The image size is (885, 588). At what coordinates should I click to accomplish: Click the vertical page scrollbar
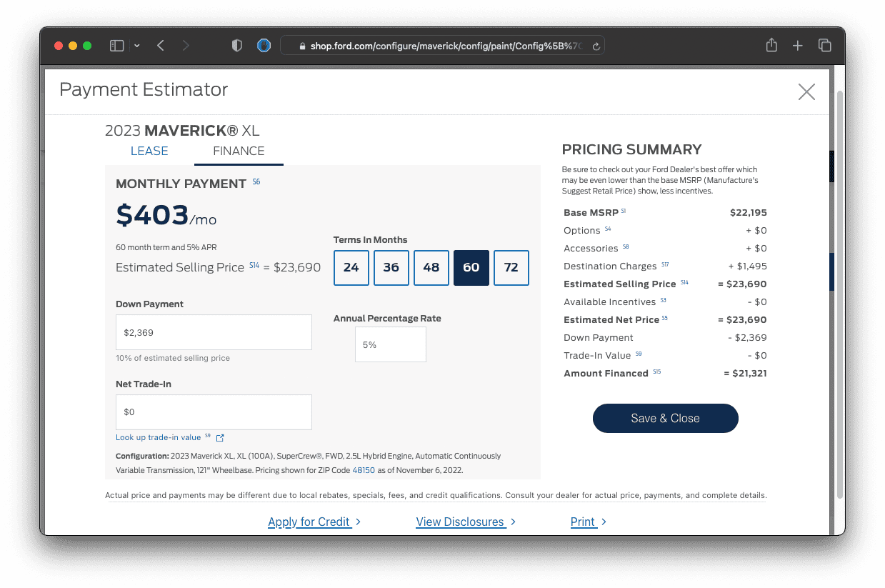point(841,293)
